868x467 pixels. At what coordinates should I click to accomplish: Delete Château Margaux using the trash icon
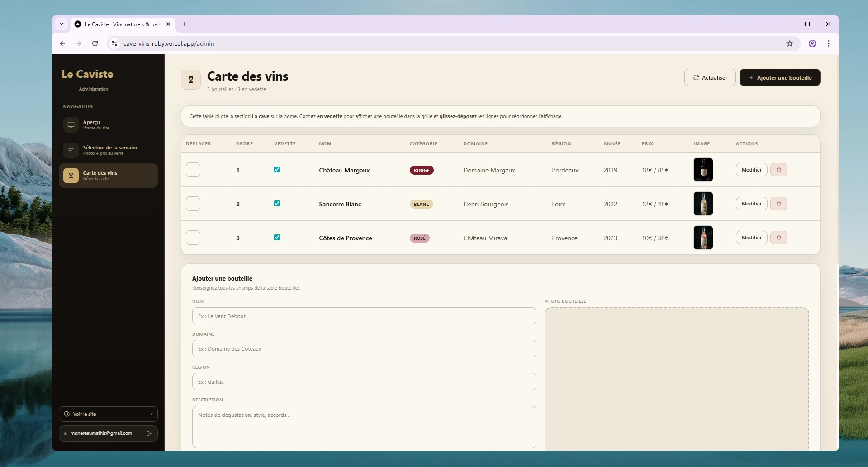(x=778, y=169)
